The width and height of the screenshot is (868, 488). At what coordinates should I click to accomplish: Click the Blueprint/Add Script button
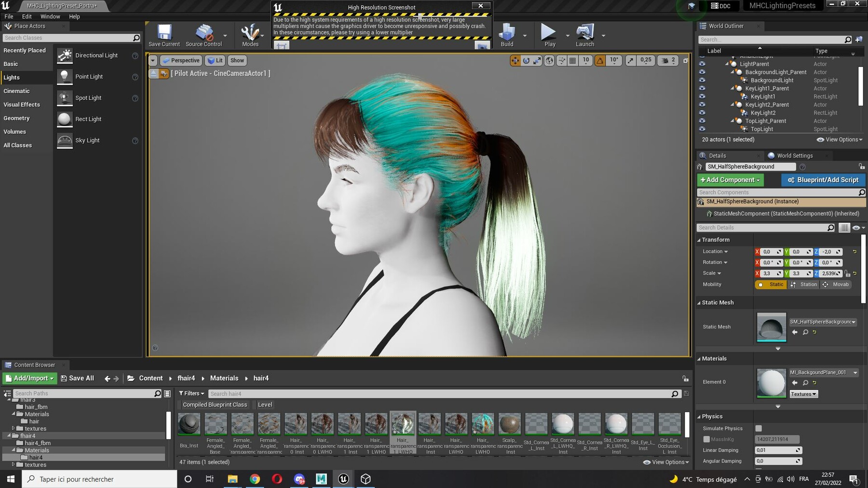(x=823, y=180)
